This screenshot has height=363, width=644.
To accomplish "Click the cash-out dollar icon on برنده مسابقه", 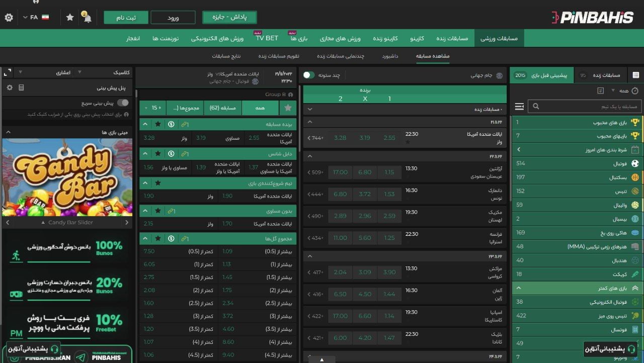I will click(171, 124).
